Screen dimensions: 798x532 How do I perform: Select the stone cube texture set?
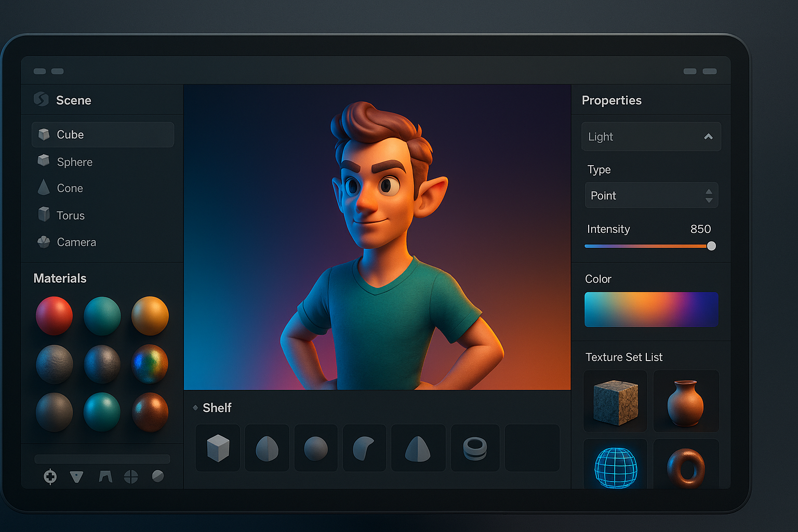click(x=616, y=402)
